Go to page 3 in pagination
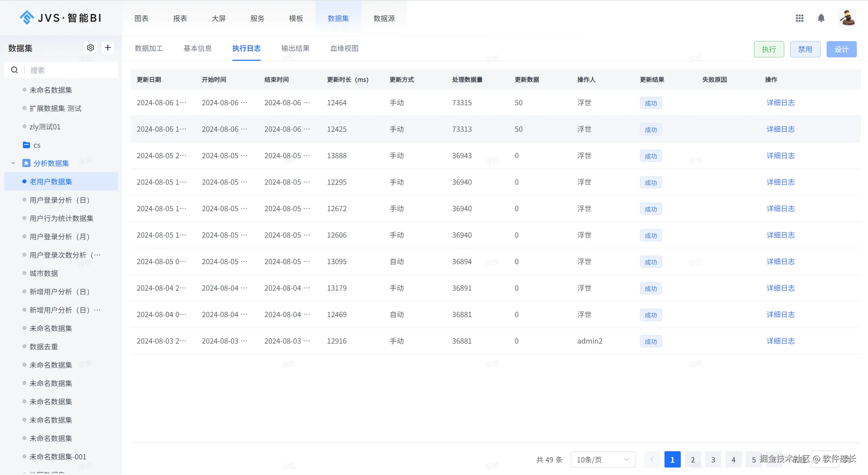Image resolution: width=868 pixels, height=475 pixels. pyautogui.click(x=713, y=459)
